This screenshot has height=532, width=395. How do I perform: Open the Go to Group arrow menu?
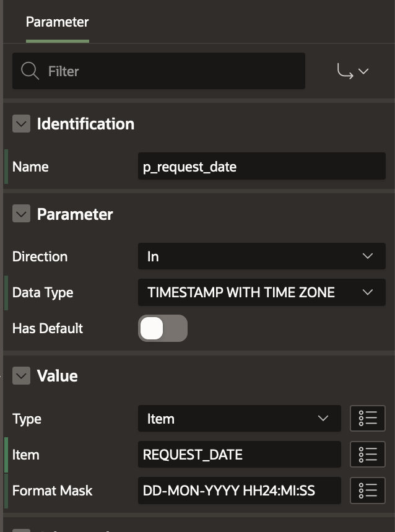click(352, 71)
